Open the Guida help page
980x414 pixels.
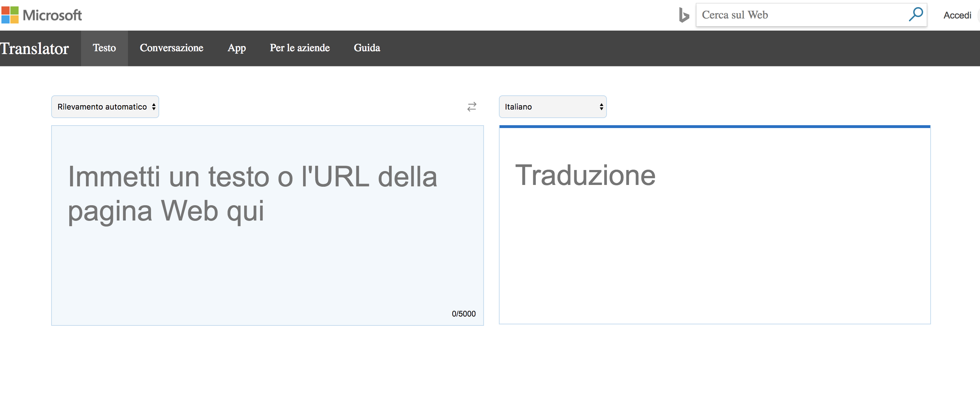tap(367, 48)
